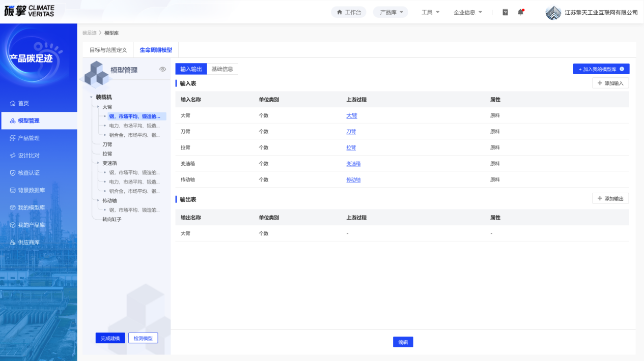Screen dimensions: 644x361
Task: Expand the 工具 dropdown
Action: click(430, 12)
